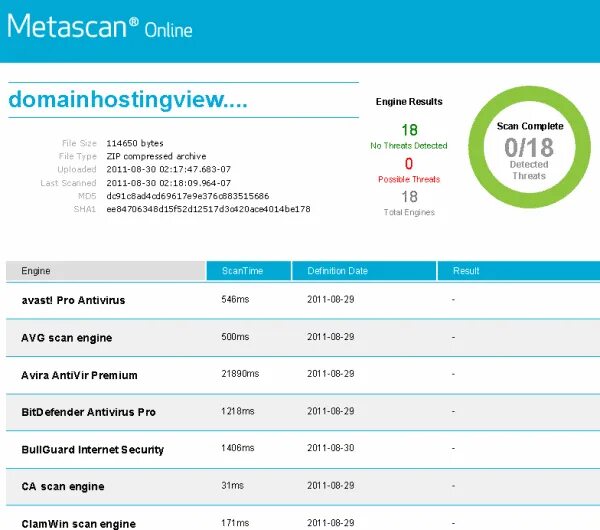Viewport: 600px width, 530px height.
Task: Click the green 18 No Threats Detected count
Action: 409,130
